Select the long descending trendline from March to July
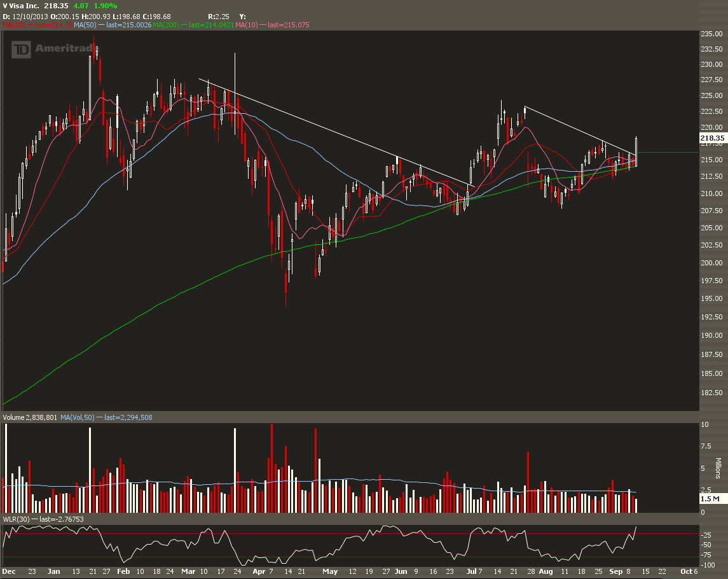 [x=336, y=132]
